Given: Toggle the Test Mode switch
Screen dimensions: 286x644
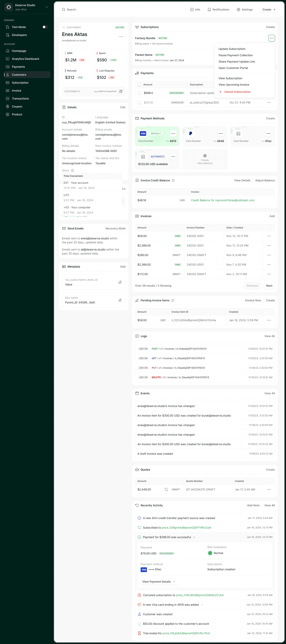Looking at the screenshot, I should pyautogui.click(x=45, y=27).
